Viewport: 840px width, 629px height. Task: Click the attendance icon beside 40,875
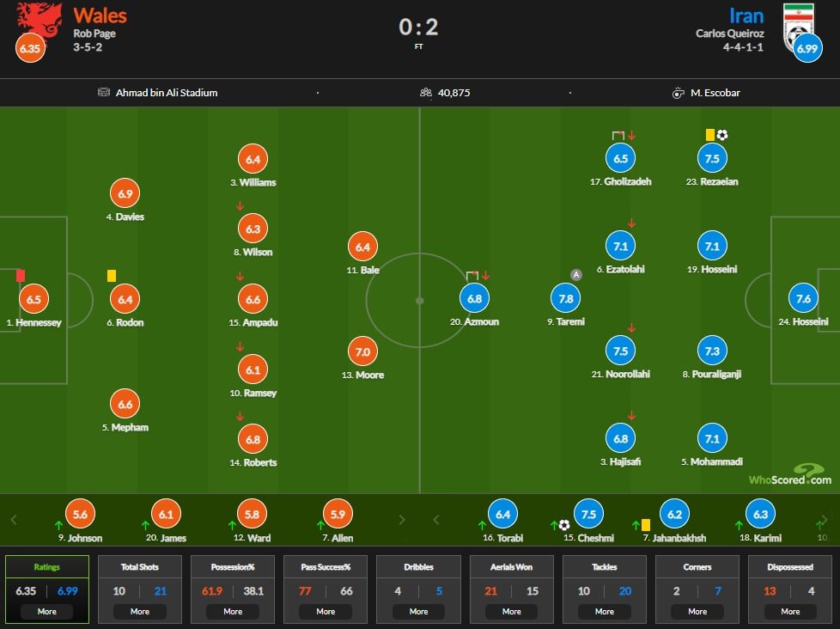pos(425,93)
